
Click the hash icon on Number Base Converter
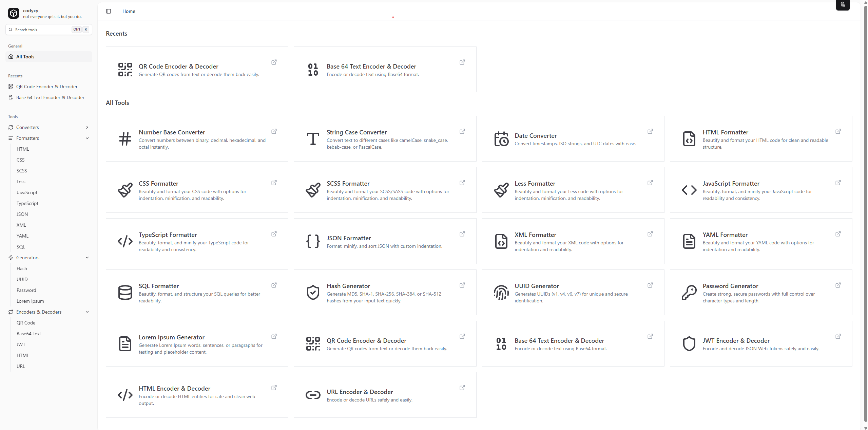pos(125,139)
